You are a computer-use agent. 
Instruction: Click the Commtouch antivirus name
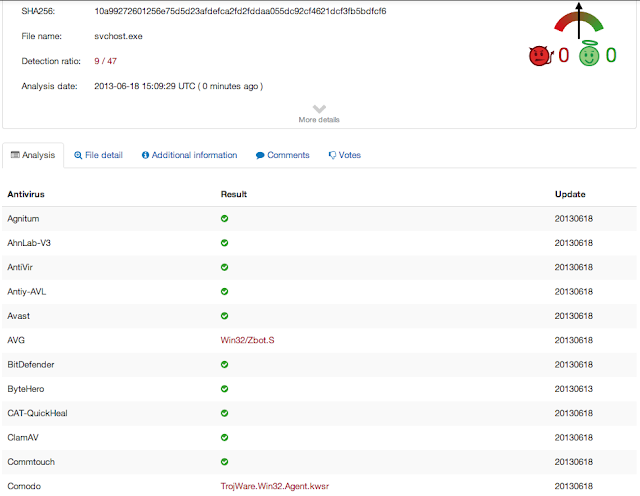pos(31,462)
